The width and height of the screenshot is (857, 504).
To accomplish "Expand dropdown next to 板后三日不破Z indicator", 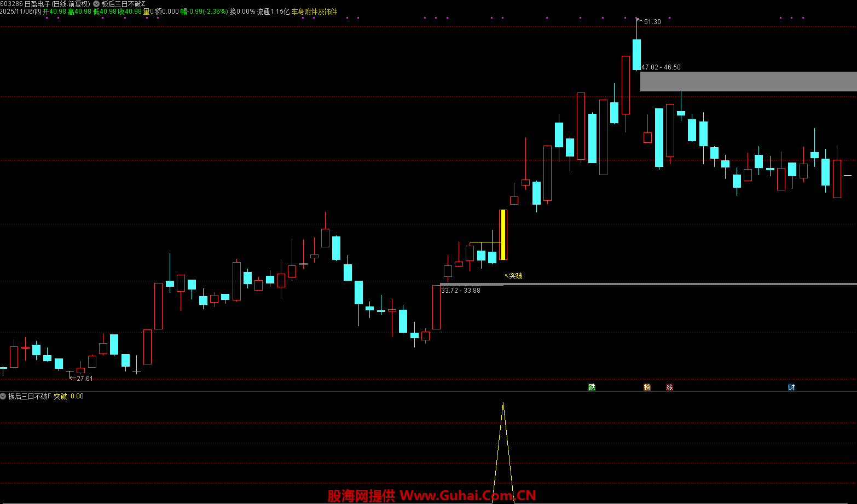I will [x=96, y=4].
